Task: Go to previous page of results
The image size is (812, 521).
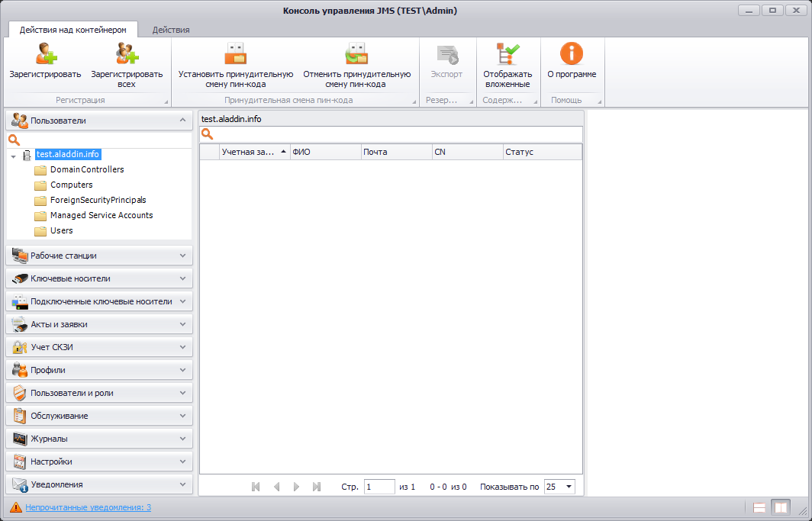Action: click(x=276, y=487)
